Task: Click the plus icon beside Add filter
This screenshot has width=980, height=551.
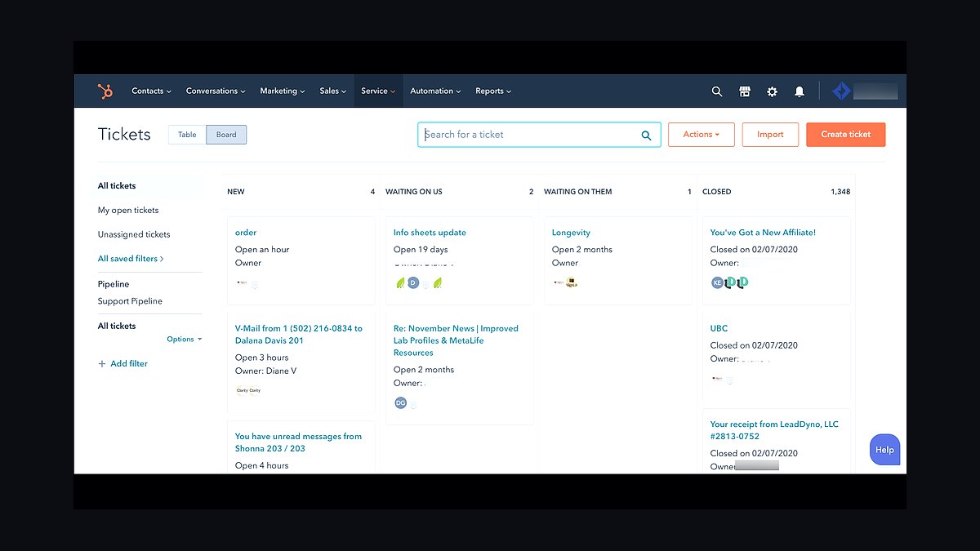Action: [102, 364]
